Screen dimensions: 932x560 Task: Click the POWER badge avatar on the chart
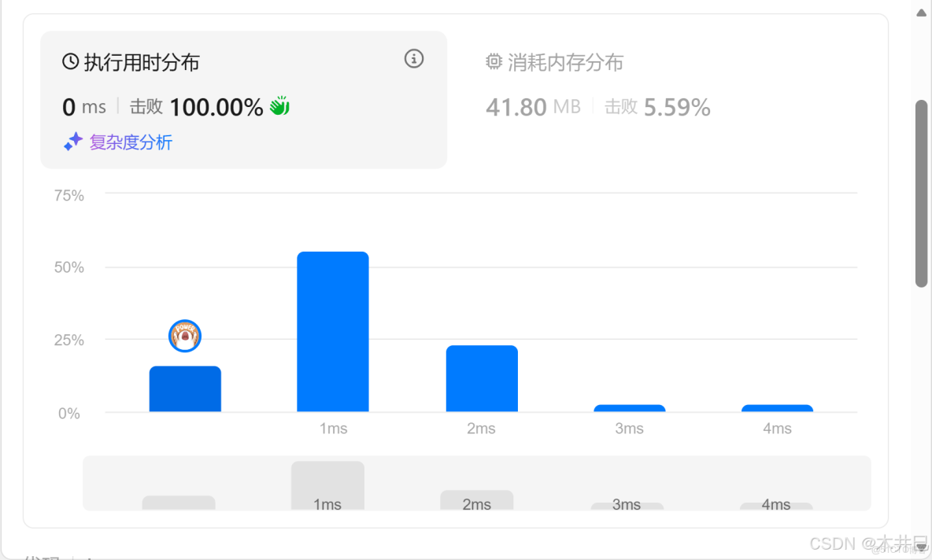(185, 335)
